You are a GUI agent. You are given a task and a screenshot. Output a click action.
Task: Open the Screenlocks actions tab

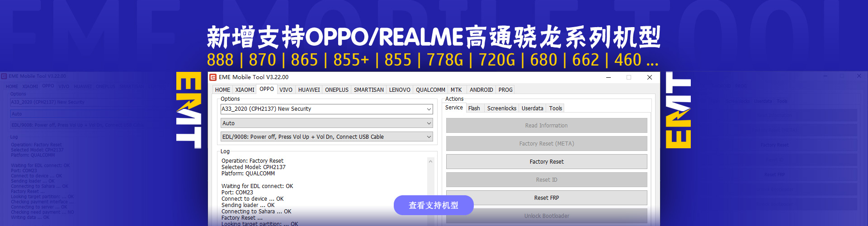pos(501,108)
